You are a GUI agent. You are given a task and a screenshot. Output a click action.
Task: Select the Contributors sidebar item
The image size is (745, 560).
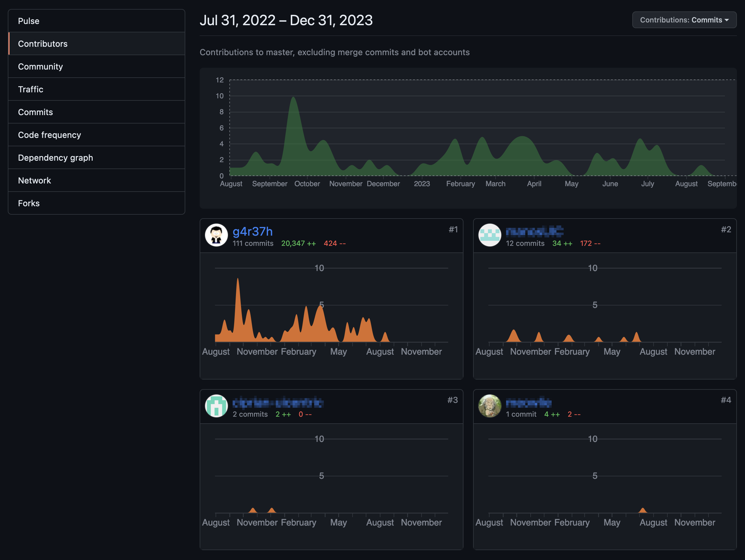tap(43, 44)
